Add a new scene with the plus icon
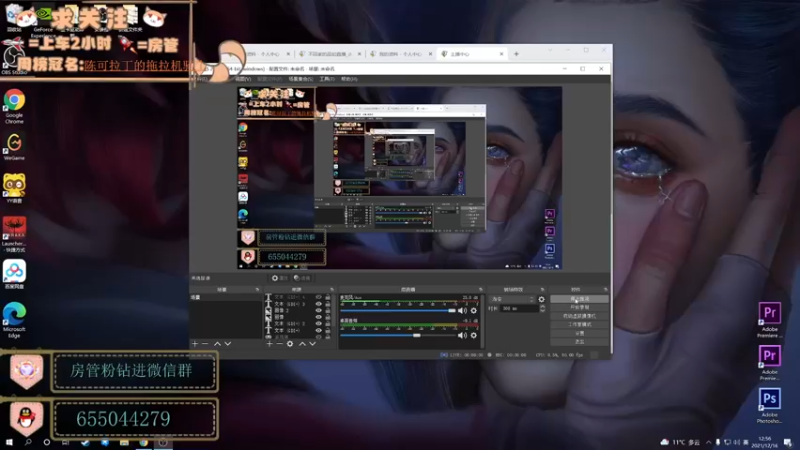The width and height of the screenshot is (800, 450). point(194,344)
